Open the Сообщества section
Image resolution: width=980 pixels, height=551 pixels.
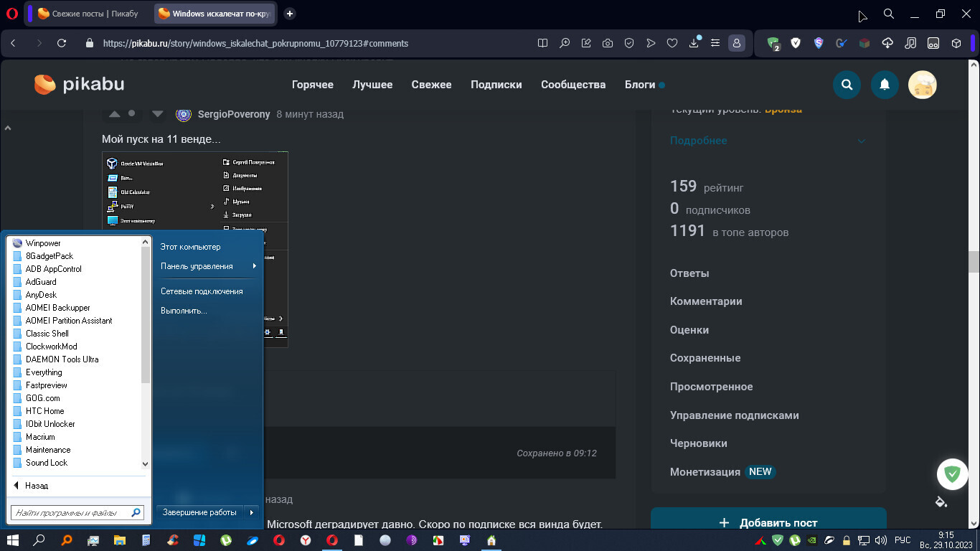[x=573, y=85]
